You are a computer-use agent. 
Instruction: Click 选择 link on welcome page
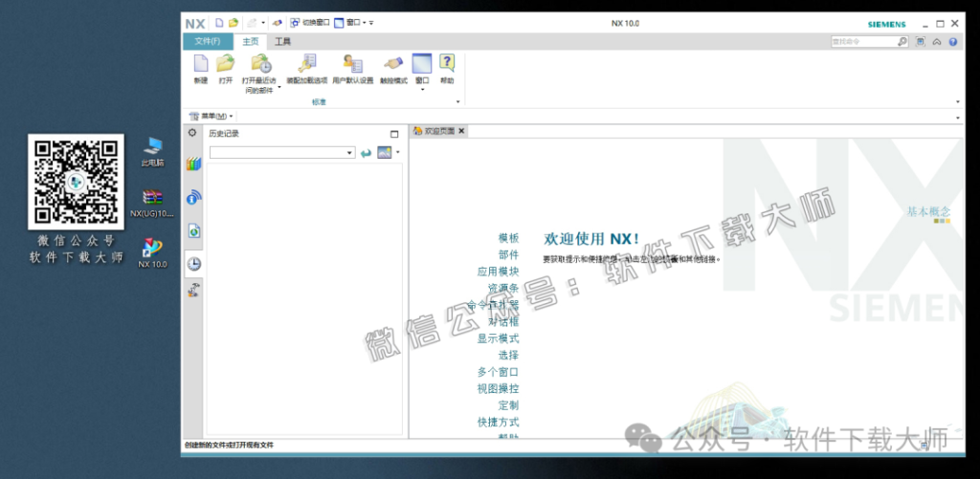pos(508,356)
